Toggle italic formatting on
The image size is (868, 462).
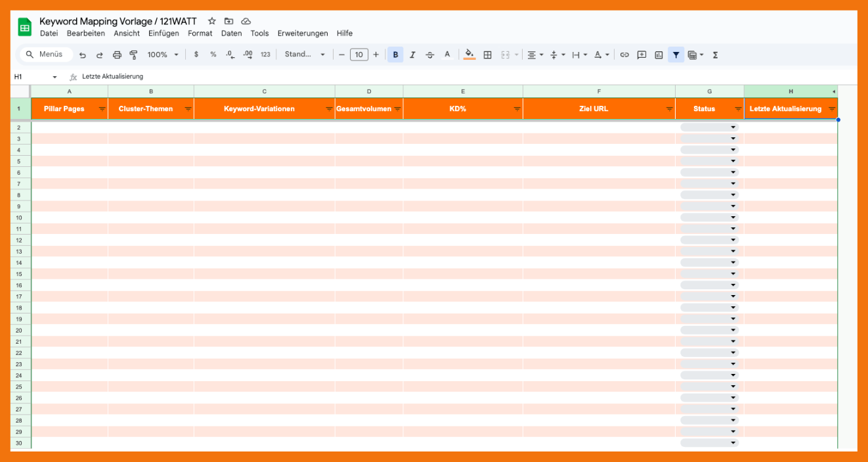412,55
